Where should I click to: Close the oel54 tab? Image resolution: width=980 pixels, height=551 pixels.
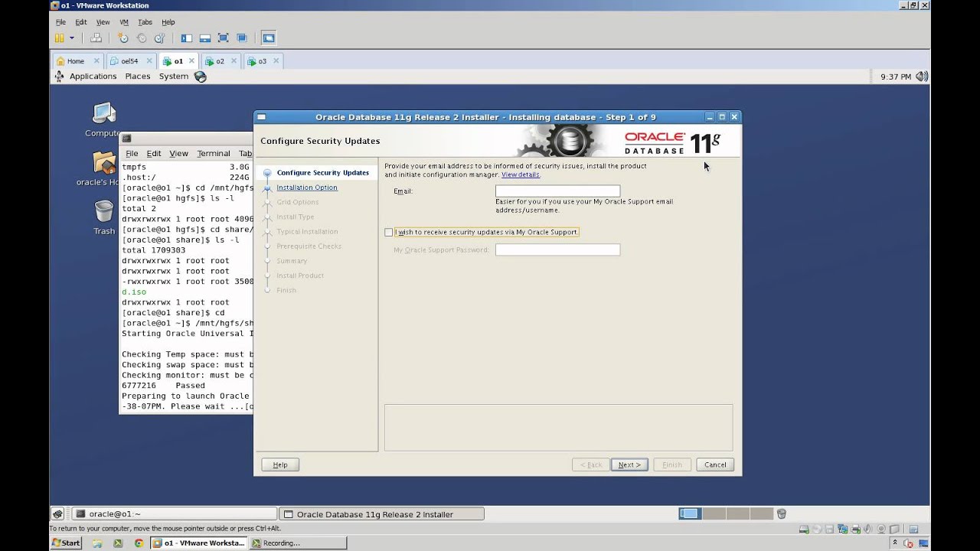click(149, 61)
